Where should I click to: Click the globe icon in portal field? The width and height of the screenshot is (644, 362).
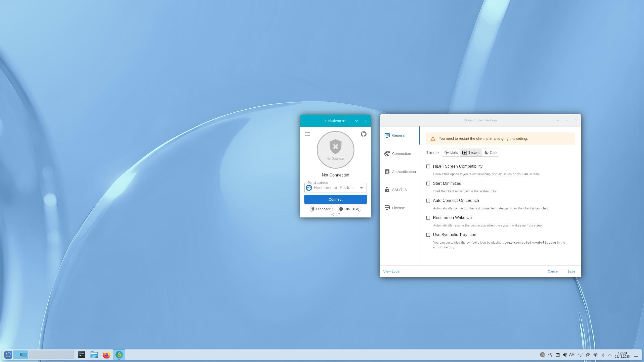tap(309, 188)
